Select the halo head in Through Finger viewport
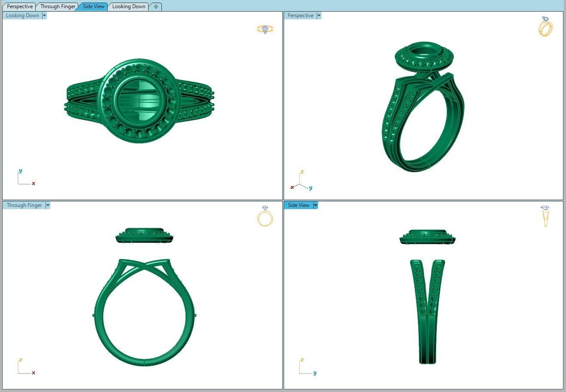 pyautogui.click(x=144, y=236)
